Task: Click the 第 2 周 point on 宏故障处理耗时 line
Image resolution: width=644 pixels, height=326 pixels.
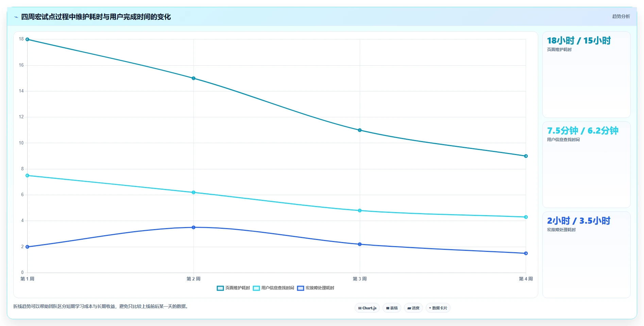Action: pyautogui.click(x=193, y=227)
